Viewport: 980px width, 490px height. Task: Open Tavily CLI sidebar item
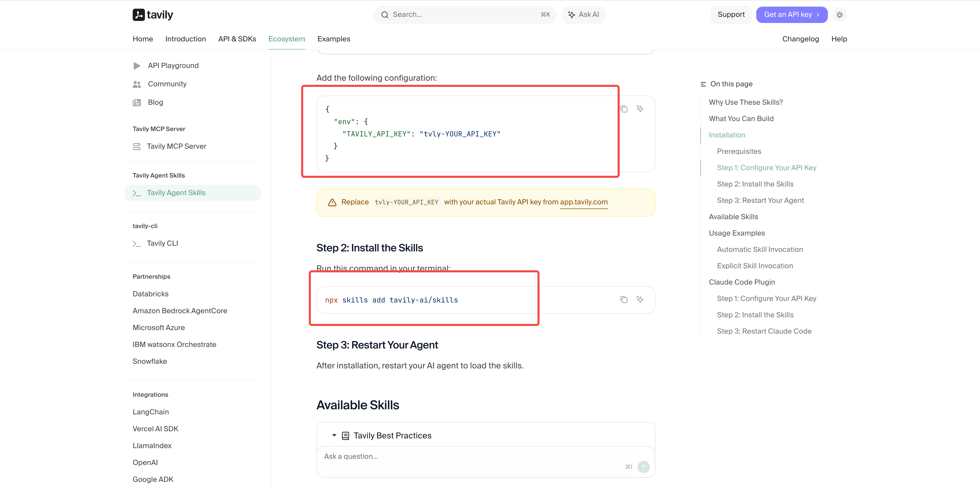coord(162,243)
